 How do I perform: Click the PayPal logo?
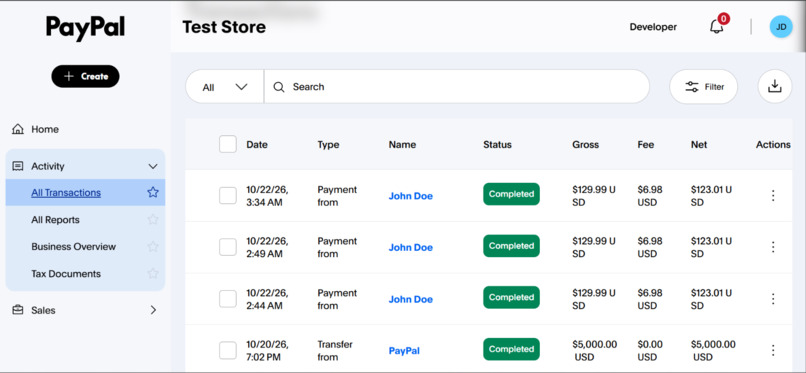pos(85,28)
